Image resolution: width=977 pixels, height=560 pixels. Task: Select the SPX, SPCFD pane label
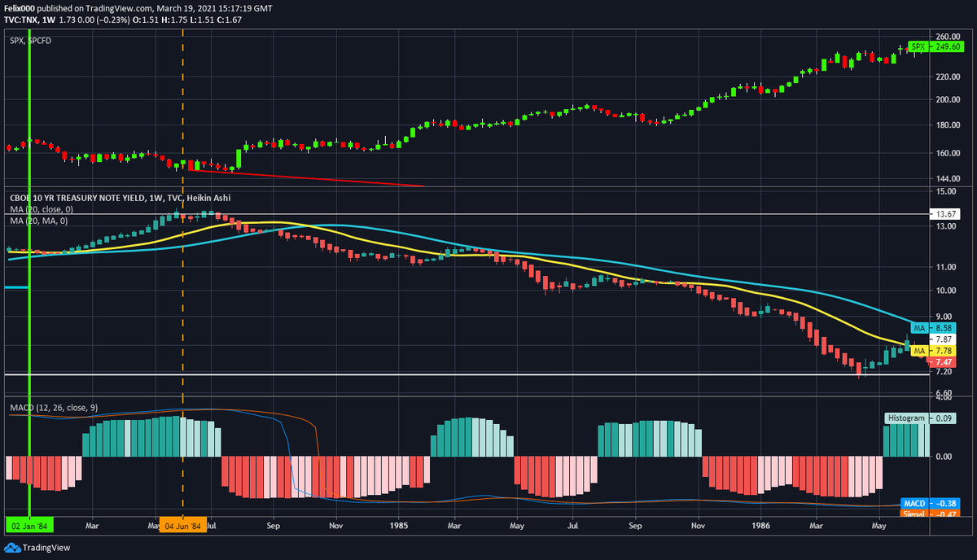(x=29, y=40)
